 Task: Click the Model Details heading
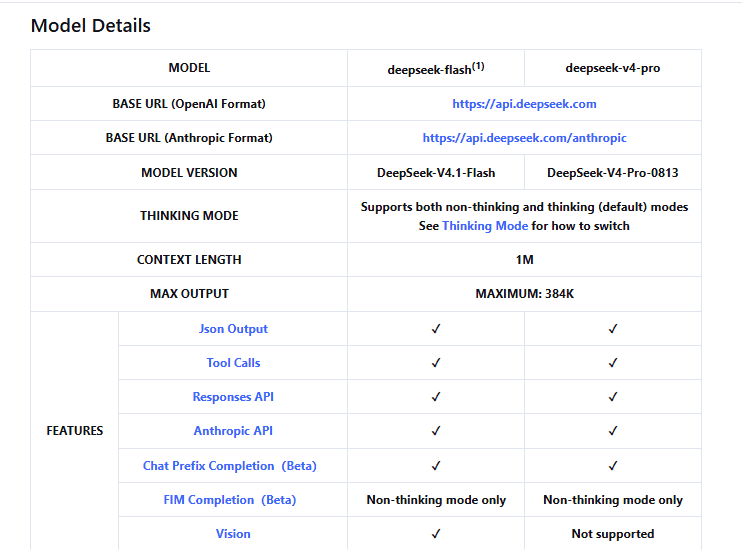click(x=91, y=26)
